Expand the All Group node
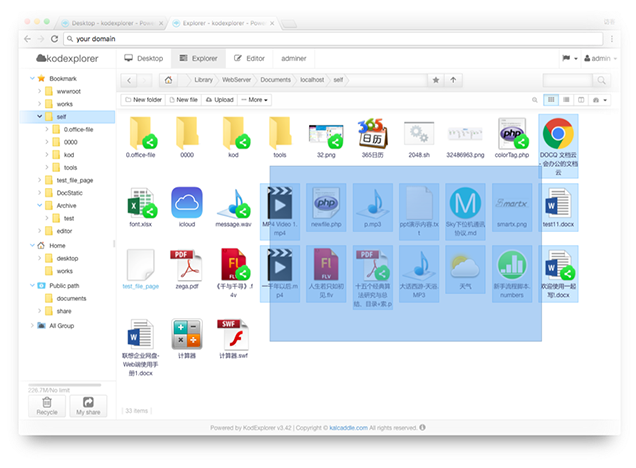Viewport: 636px width, 468px height. [x=32, y=325]
